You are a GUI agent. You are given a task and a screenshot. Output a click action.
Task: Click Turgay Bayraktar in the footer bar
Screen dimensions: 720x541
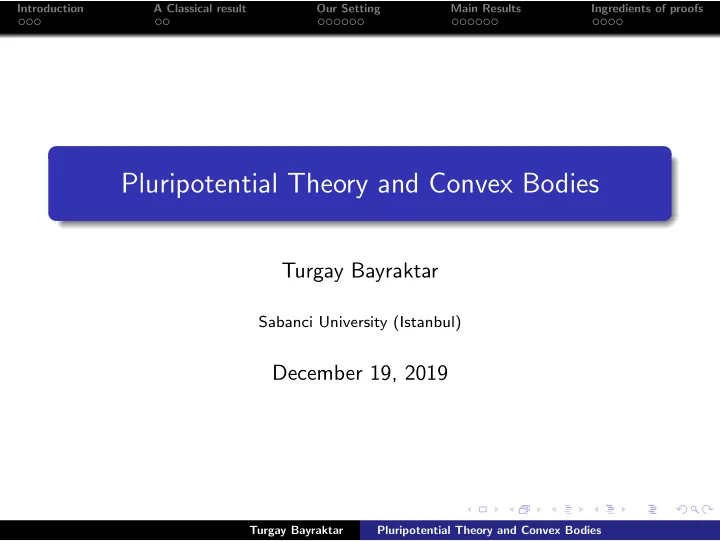click(x=296, y=530)
